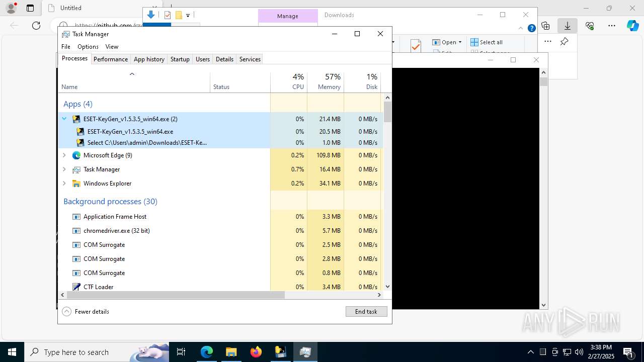Click the Explorer Help question mark icon
The height and width of the screenshot is (362, 644).
tap(531, 29)
